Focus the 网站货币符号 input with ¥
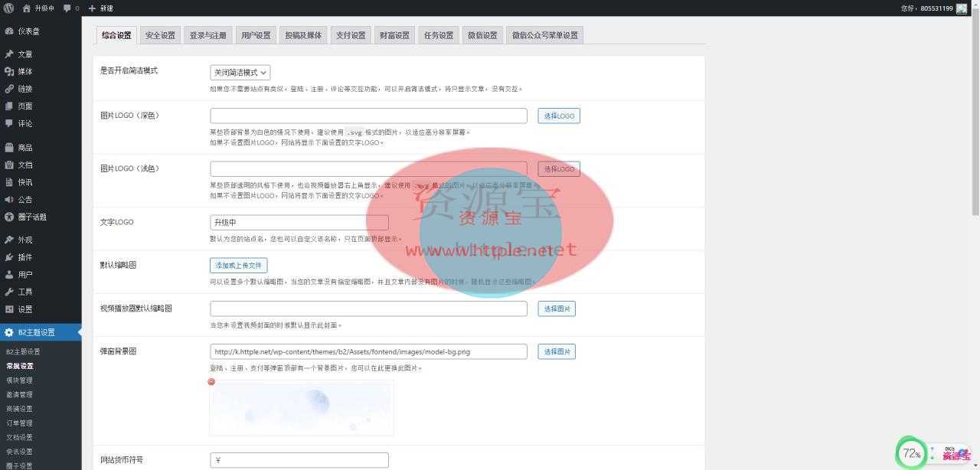Screen dimensions: 980x470 [x=299, y=460]
